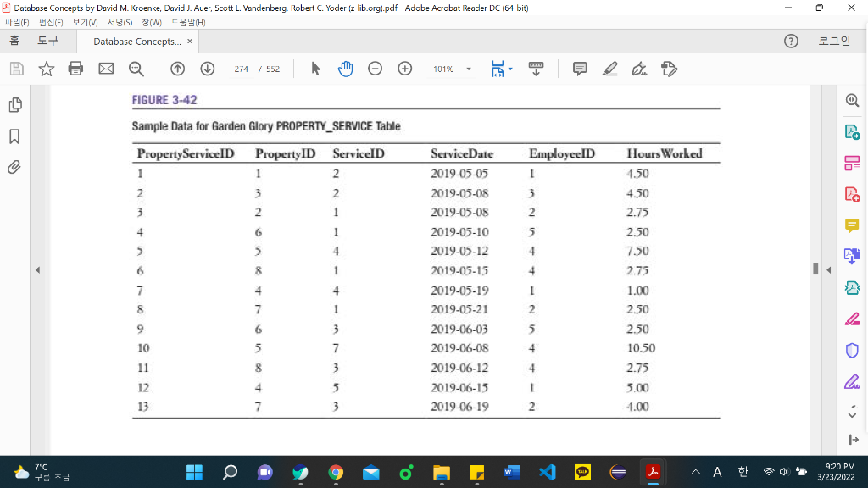Add a bookmark with the star icon
Viewport: 868px width, 488px height.
coord(47,69)
